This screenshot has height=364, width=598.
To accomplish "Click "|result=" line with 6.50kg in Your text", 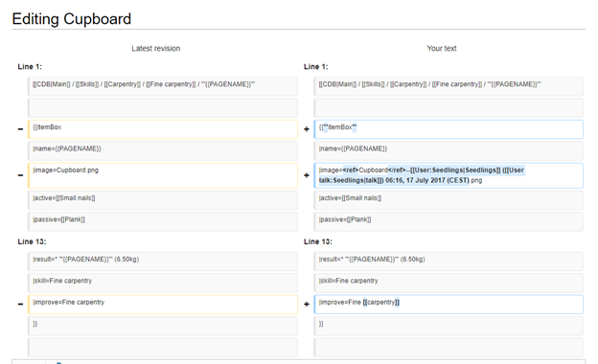I will point(448,262).
